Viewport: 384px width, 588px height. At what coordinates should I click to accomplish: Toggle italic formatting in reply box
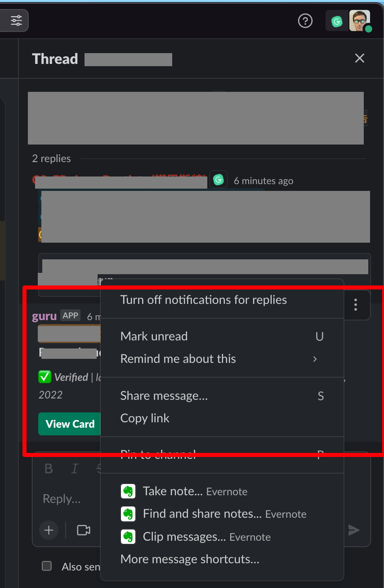tap(75, 469)
